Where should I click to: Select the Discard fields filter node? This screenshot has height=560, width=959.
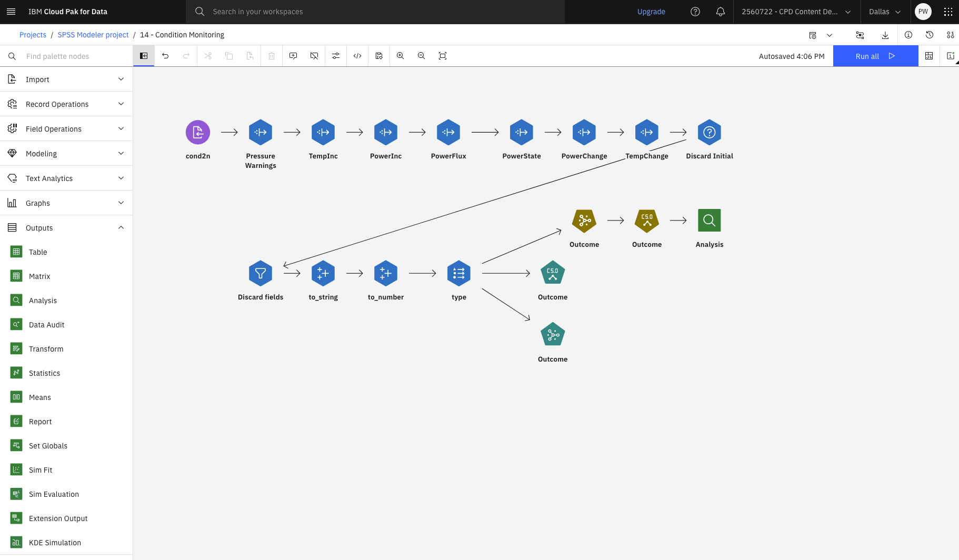click(x=261, y=273)
